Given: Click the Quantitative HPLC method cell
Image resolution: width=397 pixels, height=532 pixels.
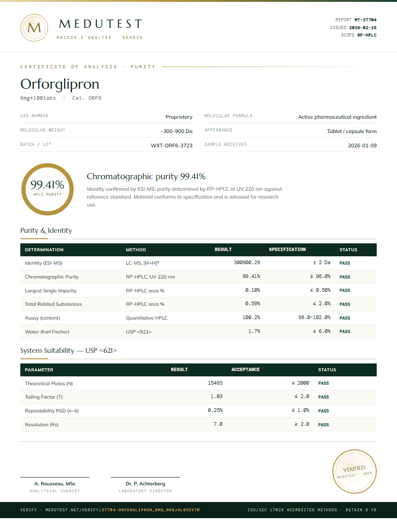Looking at the screenshot, I should pos(147,318).
